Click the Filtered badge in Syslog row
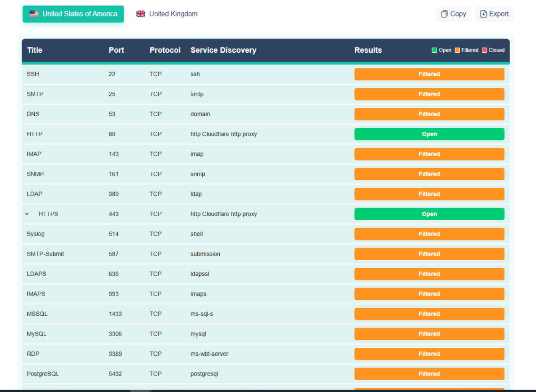Screen dimensions: 536x392 point(429,234)
